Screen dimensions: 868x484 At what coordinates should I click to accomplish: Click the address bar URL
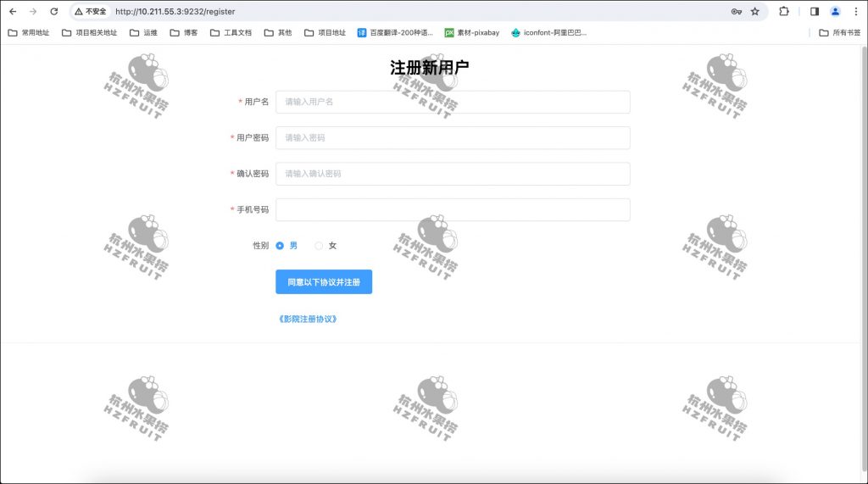(x=175, y=11)
